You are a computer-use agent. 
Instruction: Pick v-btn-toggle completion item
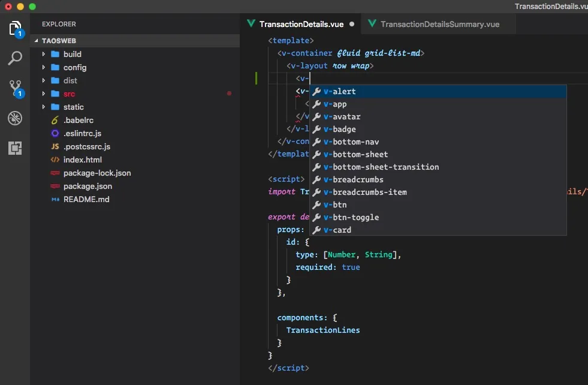click(438, 217)
